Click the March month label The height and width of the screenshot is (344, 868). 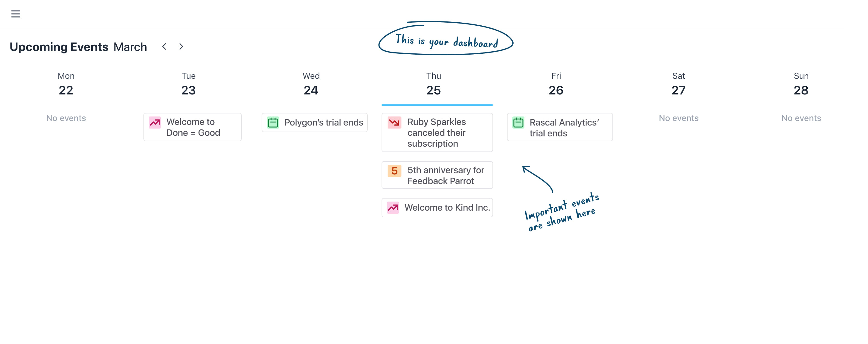point(130,47)
